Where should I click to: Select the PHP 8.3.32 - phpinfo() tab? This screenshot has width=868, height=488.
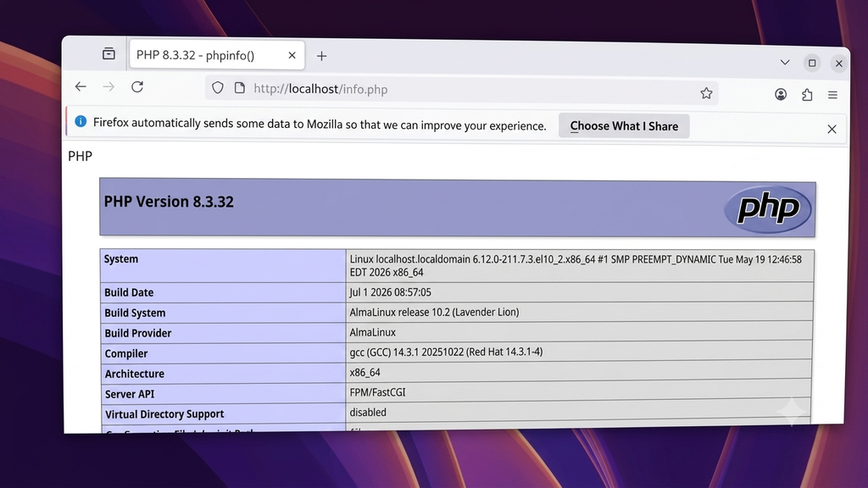coord(216,55)
